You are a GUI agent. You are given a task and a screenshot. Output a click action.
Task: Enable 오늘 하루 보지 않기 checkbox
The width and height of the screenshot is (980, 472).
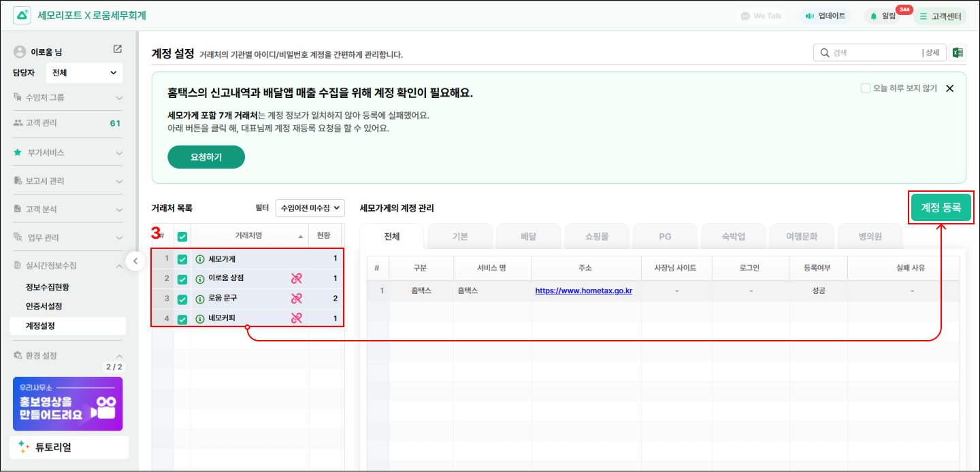[866, 88]
